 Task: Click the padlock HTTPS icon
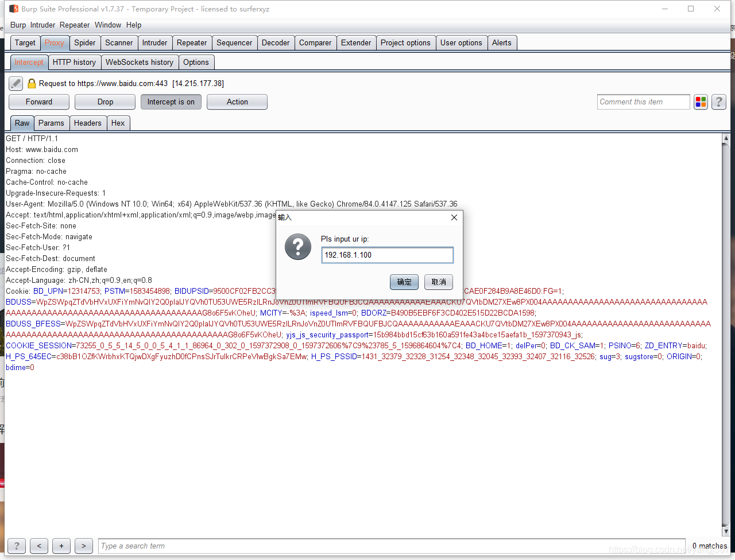(x=32, y=84)
